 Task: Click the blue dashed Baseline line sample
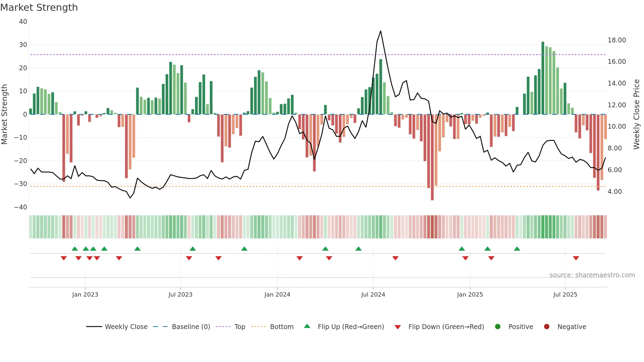click(x=160, y=327)
